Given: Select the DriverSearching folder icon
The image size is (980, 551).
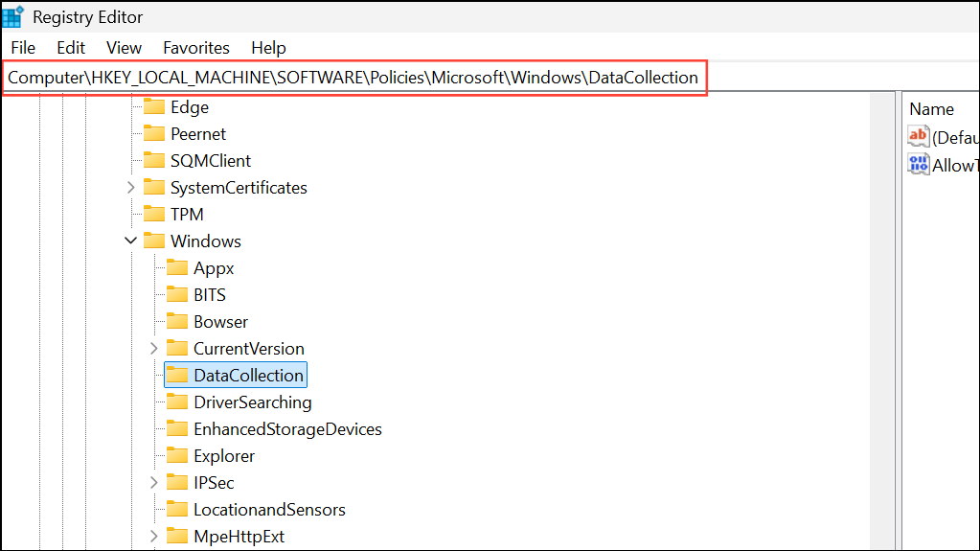Looking at the screenshot, I should [177, 402].
